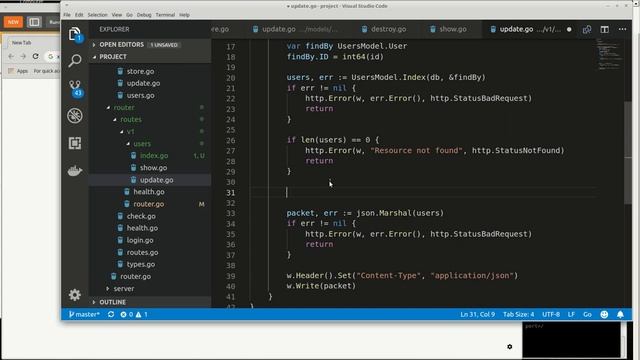The height and width of the screenshot is (360, 640).
Task: Open the Selection menu
Action: click(98, 15)
